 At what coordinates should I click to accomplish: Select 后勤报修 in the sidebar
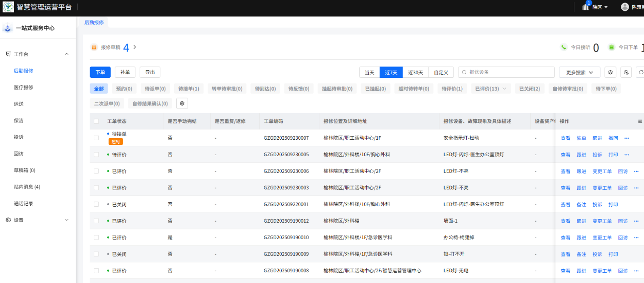24,71
